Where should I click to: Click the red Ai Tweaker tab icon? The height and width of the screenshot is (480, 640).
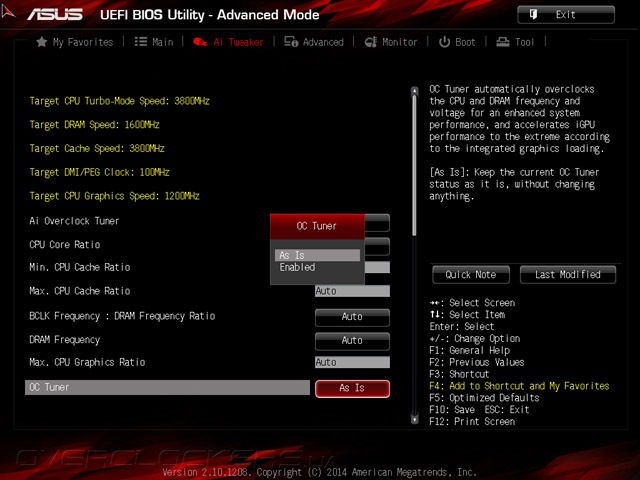[200, 42]
